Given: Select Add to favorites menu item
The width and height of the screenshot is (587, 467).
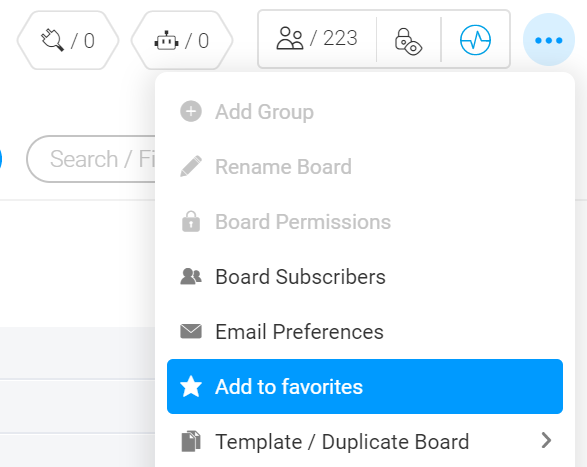Looking at the screenshot, I should [x=365, y=386].
